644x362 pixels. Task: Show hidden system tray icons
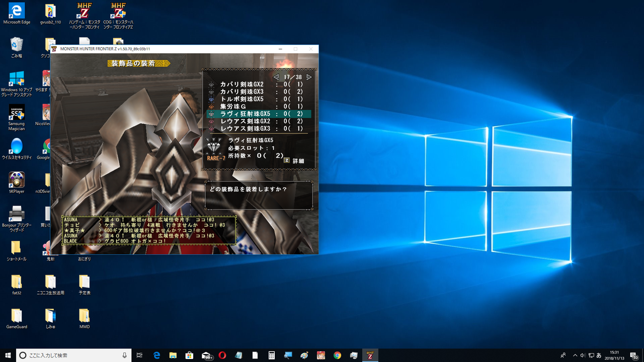tap(575, 355)
